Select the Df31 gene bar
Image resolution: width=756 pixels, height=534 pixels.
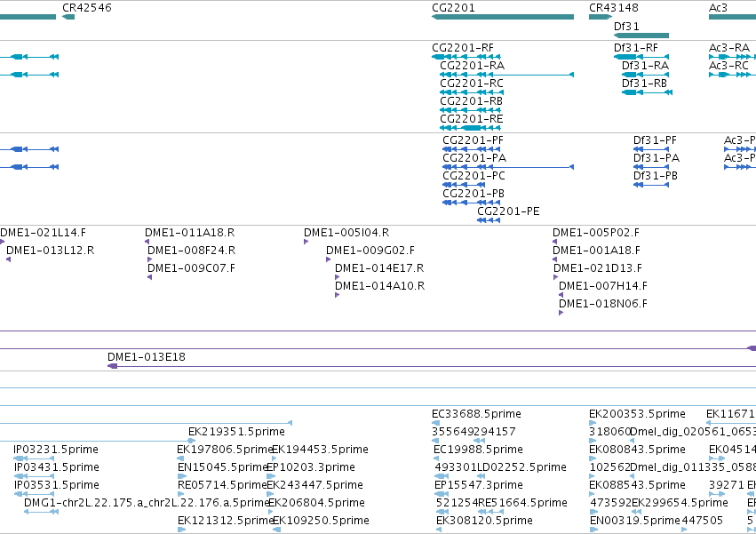point(641,36)
